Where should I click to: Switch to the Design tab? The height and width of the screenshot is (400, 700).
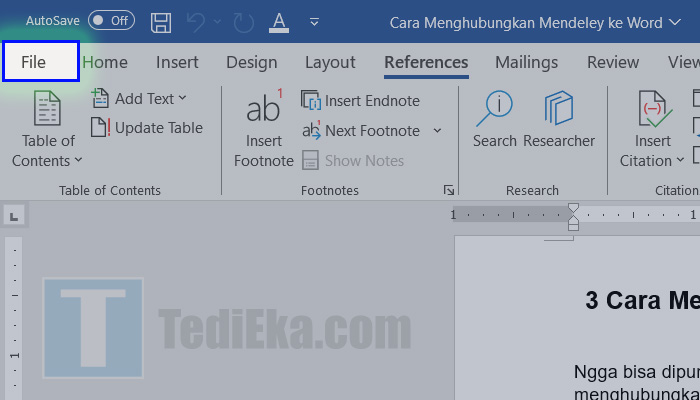point(252,62)
